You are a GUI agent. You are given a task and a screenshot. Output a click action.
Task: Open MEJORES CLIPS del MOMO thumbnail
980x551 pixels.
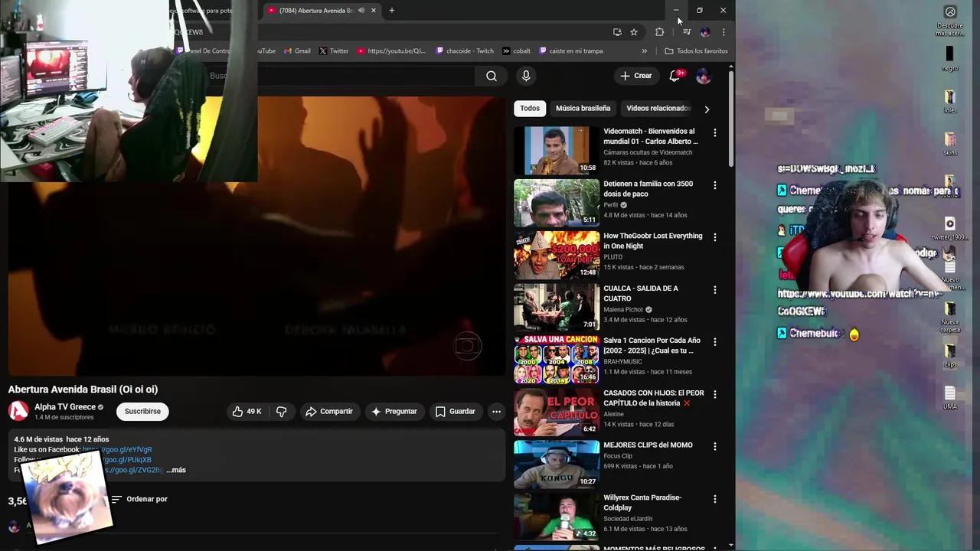point(557,465)
